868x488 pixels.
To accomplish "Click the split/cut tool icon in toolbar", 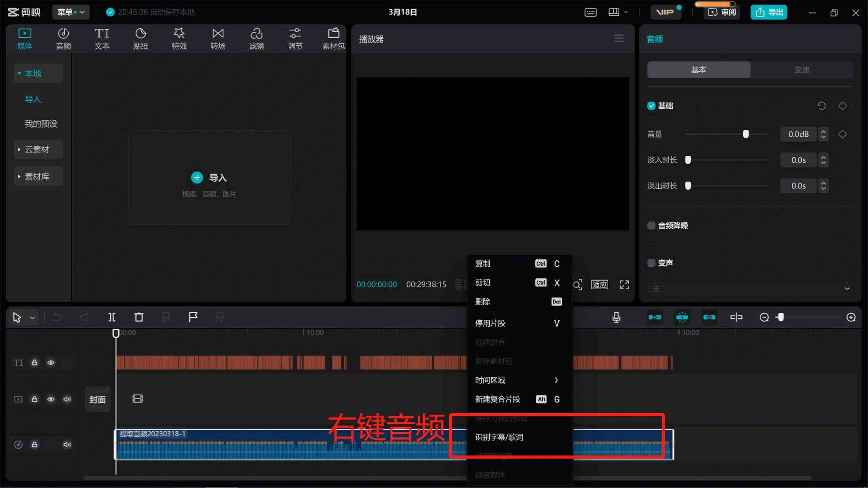I will pos(111,317).
